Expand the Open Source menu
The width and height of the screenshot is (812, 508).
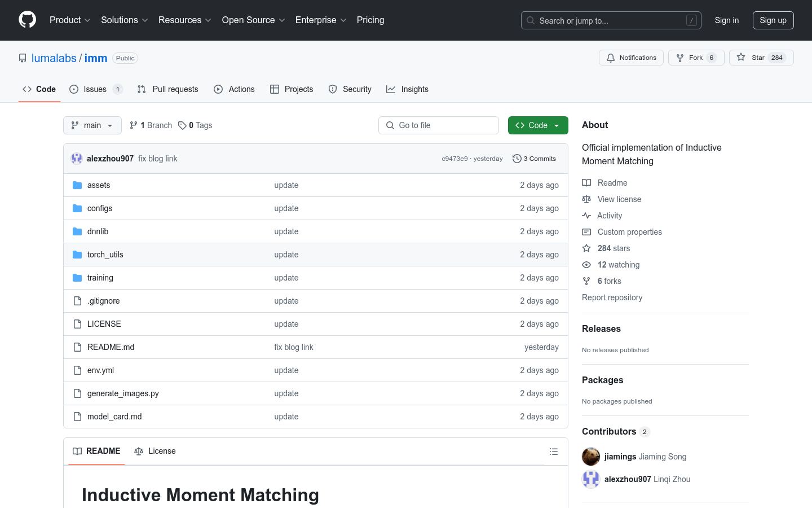tap(253, 20)
